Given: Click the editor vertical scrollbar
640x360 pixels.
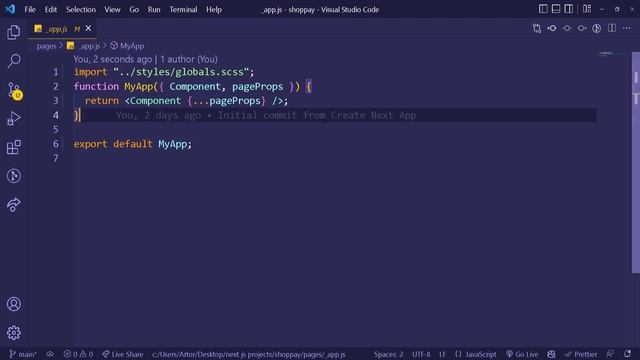Looking at the screenshot, I should click(x=636, y=162).
